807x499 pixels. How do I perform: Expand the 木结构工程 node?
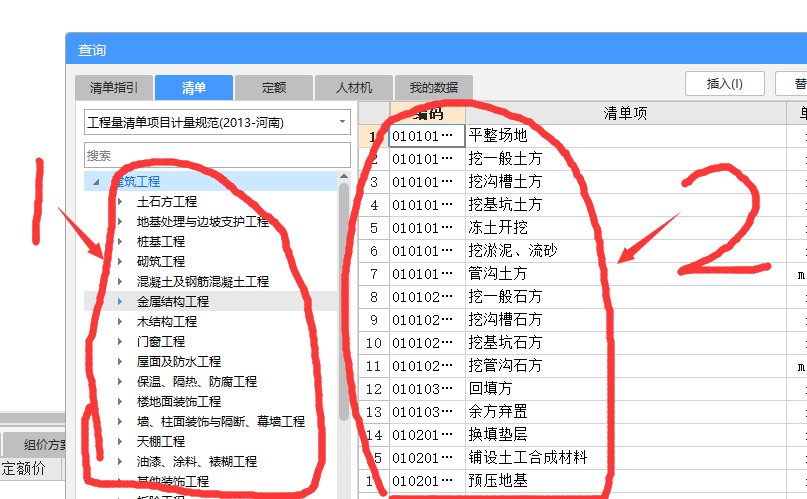pos(120,322)
